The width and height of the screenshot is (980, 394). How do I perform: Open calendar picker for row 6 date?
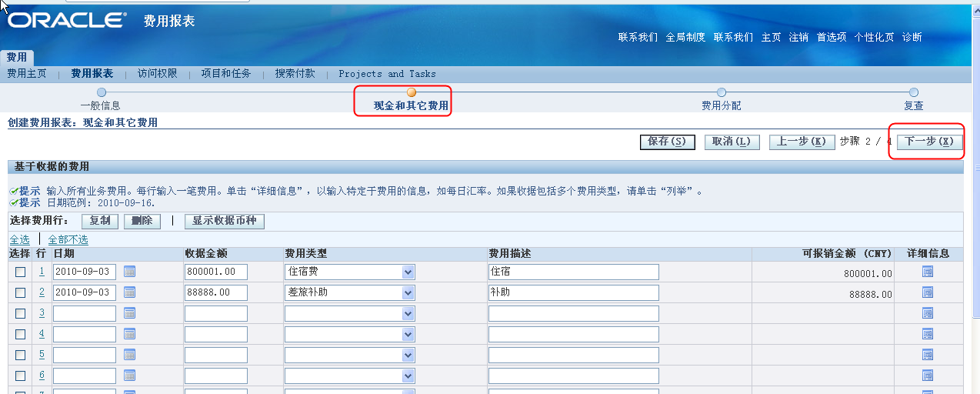(129, 376)
